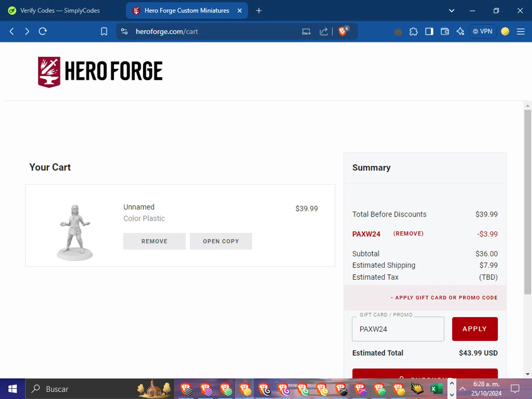
Task: Apply the promo code with the Apply button
Action: click(x=475, y=329)
